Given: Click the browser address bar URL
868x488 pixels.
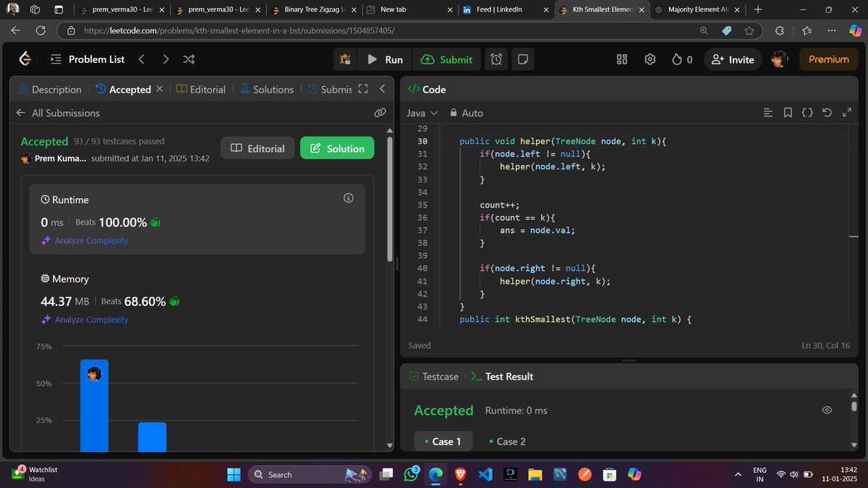Looking at the screenshot, I should 239,30.
